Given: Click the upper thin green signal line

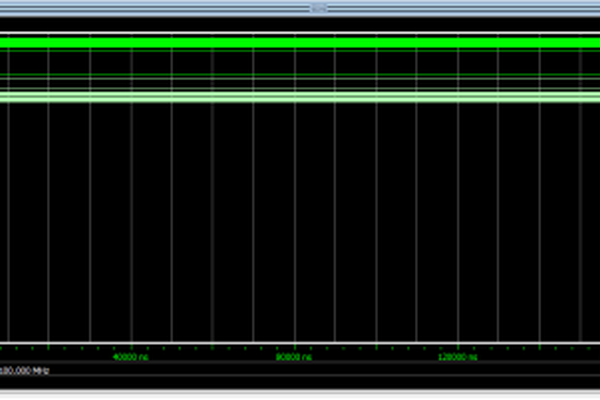Looking at the screenshot, I should click(x=300, y=73).
